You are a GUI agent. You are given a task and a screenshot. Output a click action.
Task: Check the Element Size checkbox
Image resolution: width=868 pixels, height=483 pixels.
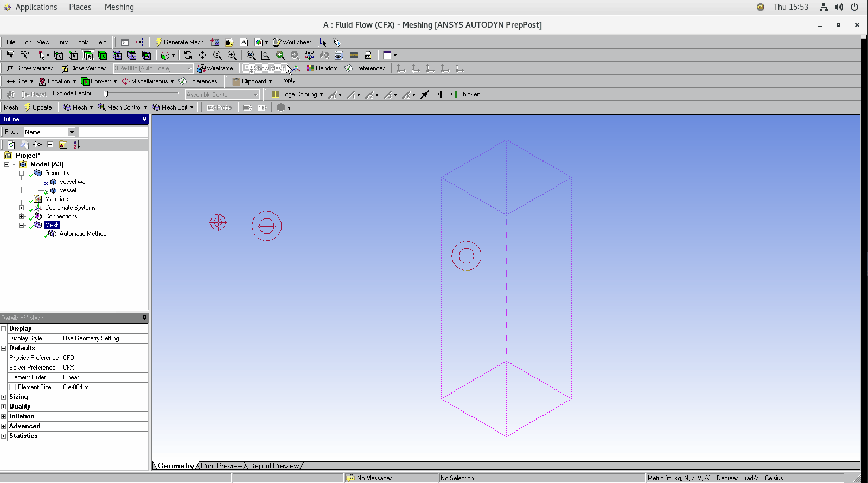coord(12,387)
